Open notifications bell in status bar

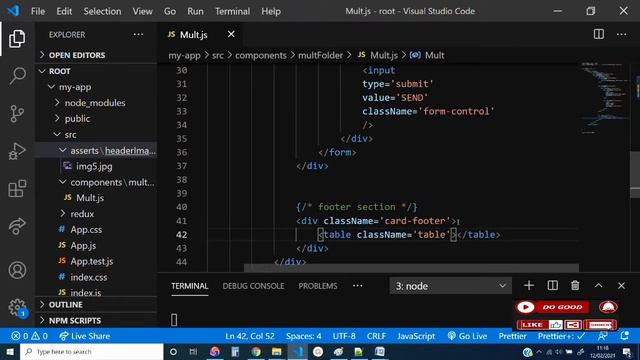(x=624, y=336)
